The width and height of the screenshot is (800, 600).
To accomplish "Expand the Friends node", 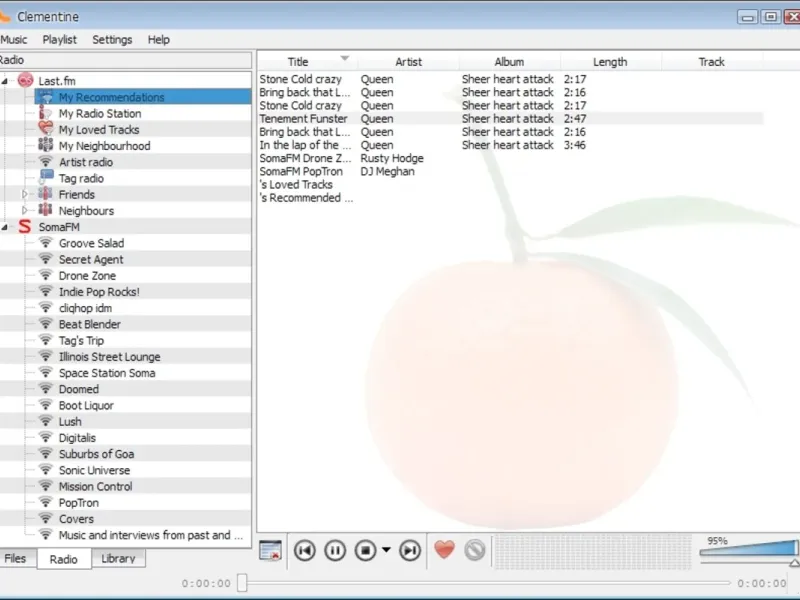I will click(24, 194).
